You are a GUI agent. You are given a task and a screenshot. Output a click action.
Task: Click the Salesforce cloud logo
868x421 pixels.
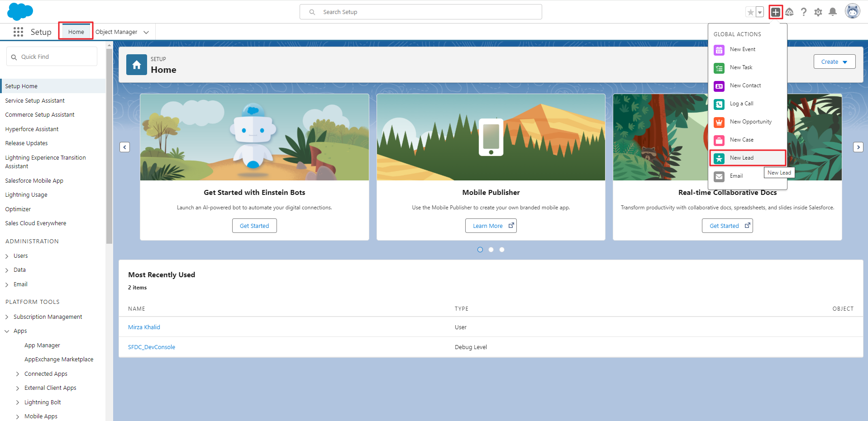(x=20, y=11)
